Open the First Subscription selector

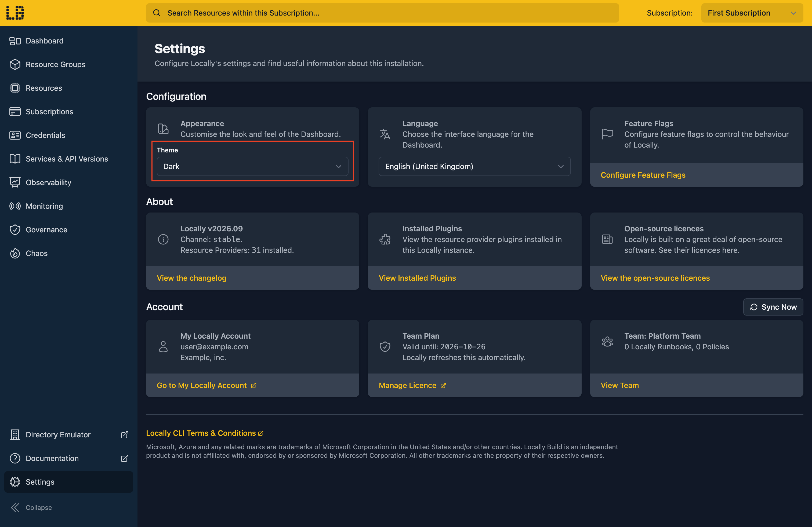752,13
